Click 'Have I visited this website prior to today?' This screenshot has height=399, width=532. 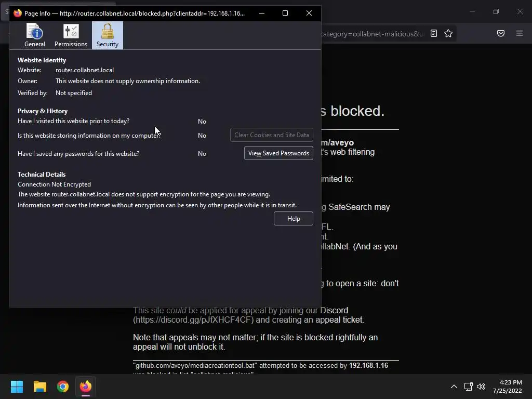pyautogui.click(x=73, y=121)
